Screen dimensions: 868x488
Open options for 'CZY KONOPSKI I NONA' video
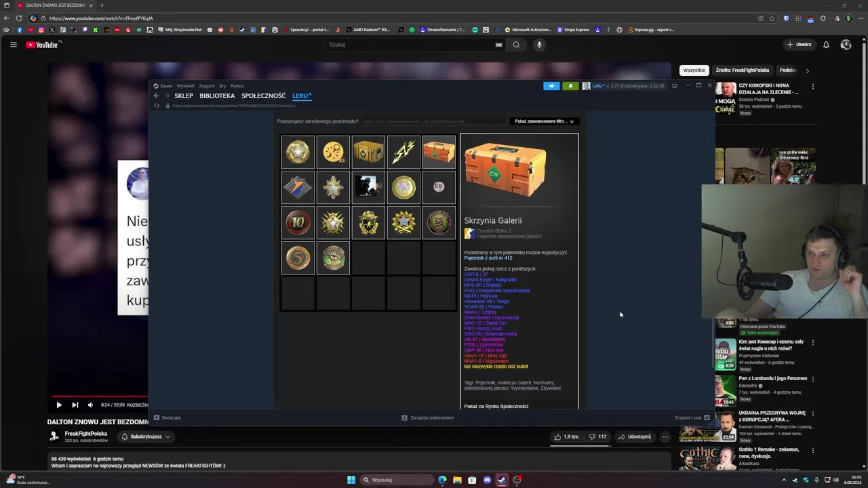tap(812, 87)
